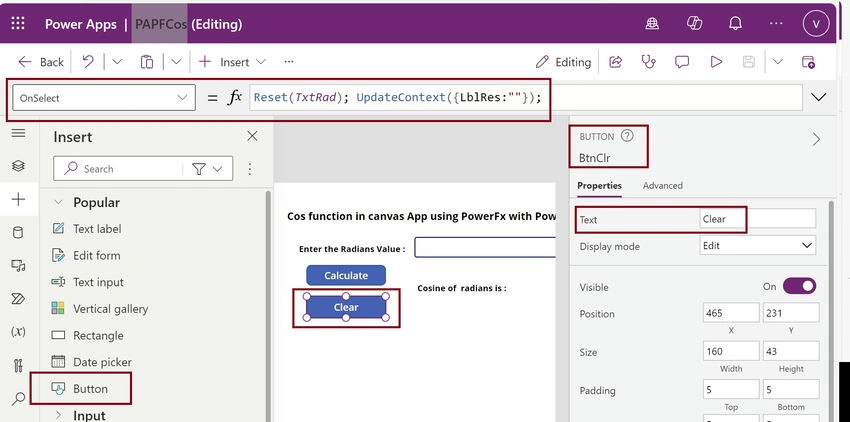Collapse the properties pane chevron

pos(816,139)
